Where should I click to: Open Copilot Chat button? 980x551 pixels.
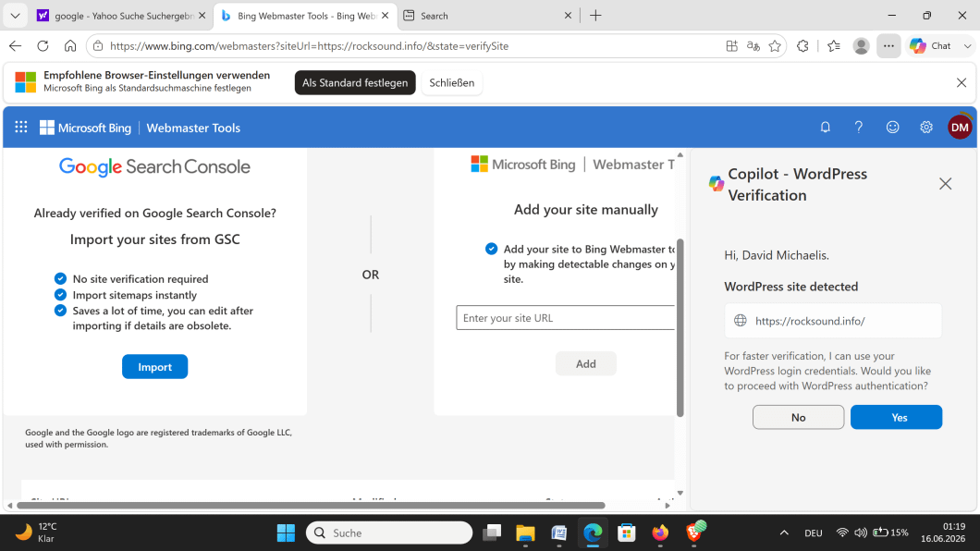tap(931, 45)
